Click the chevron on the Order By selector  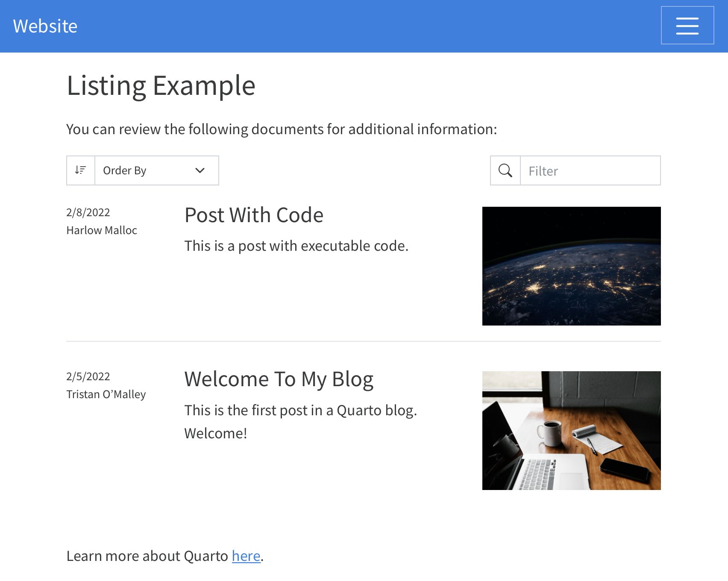(199, 170)
